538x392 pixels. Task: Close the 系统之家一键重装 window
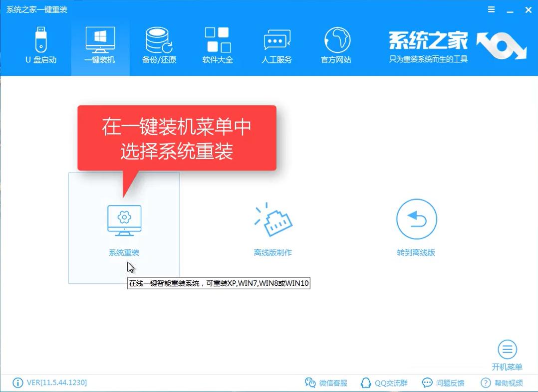pos(528,9)
